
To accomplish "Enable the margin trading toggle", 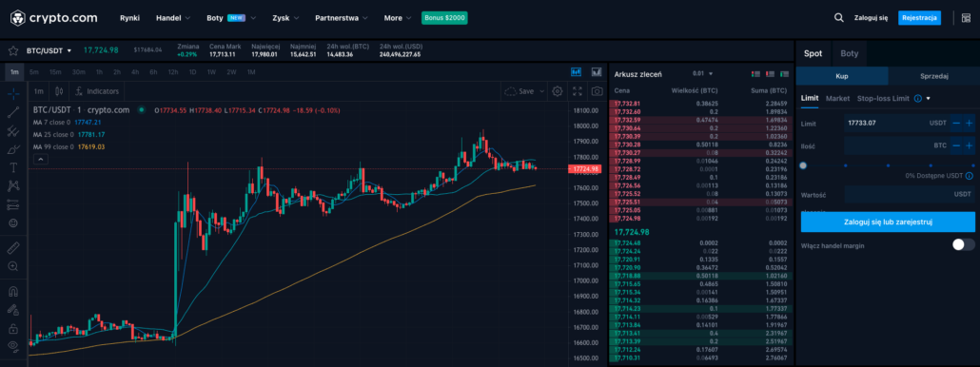I will click(963, 244).
